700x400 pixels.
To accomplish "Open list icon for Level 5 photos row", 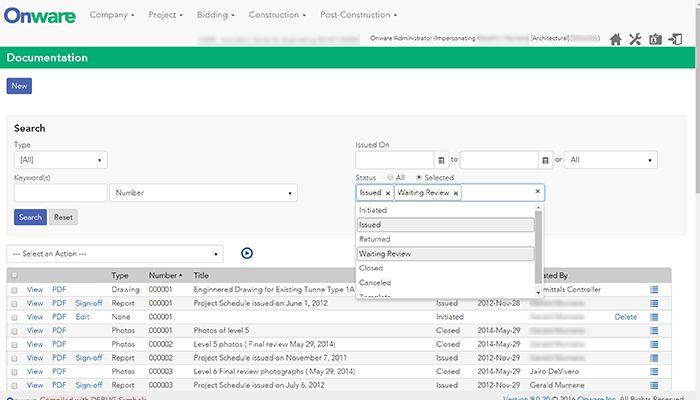I will point(654,344).
